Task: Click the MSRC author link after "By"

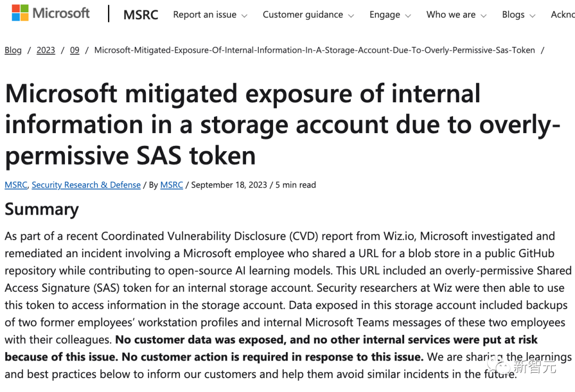Action: click(171, 185)
